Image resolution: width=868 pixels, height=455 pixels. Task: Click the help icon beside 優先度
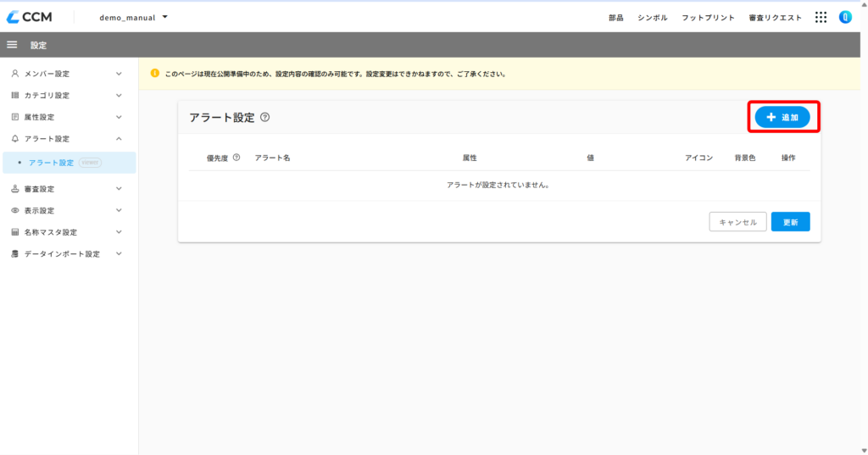[236, 158]
